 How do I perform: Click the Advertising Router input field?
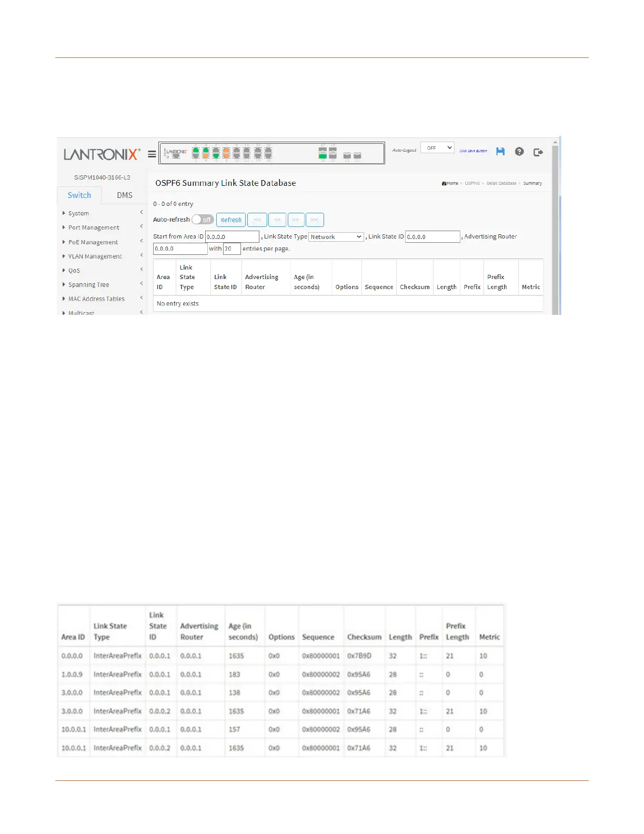(180, 249)
